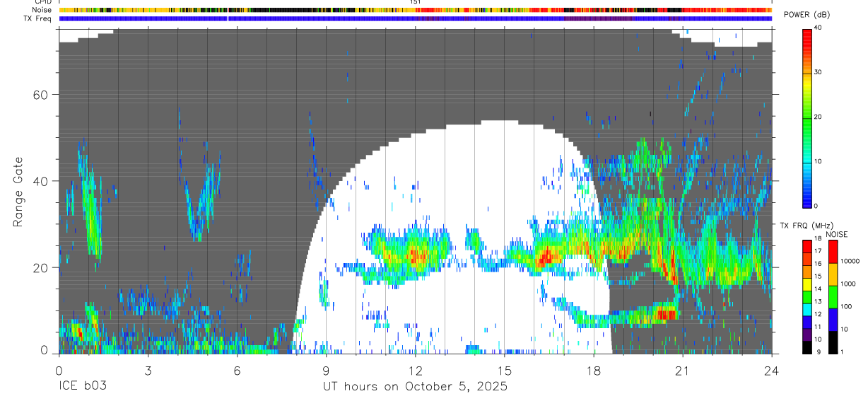This screenshot has height=401, width=868.
Task: Click the 1000 label on NOISE scale
Action: [x=848, y=284]
